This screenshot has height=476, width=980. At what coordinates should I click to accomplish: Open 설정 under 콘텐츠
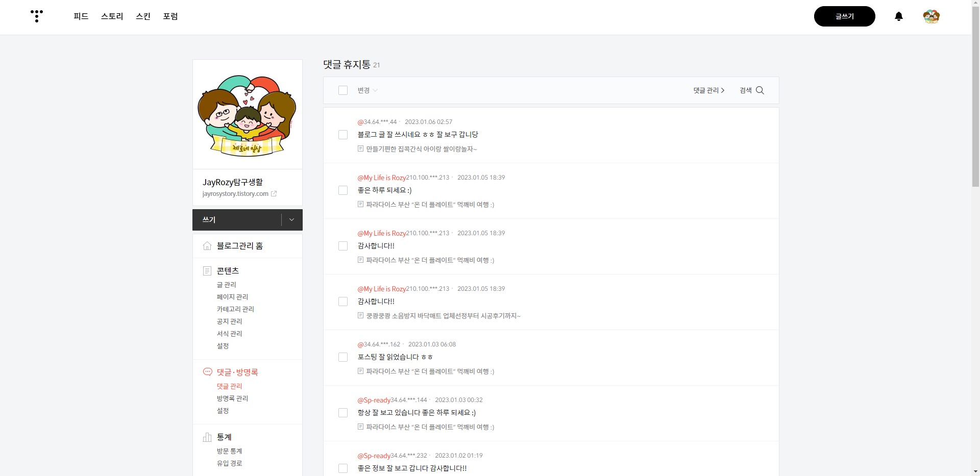(x=223, y=346)
